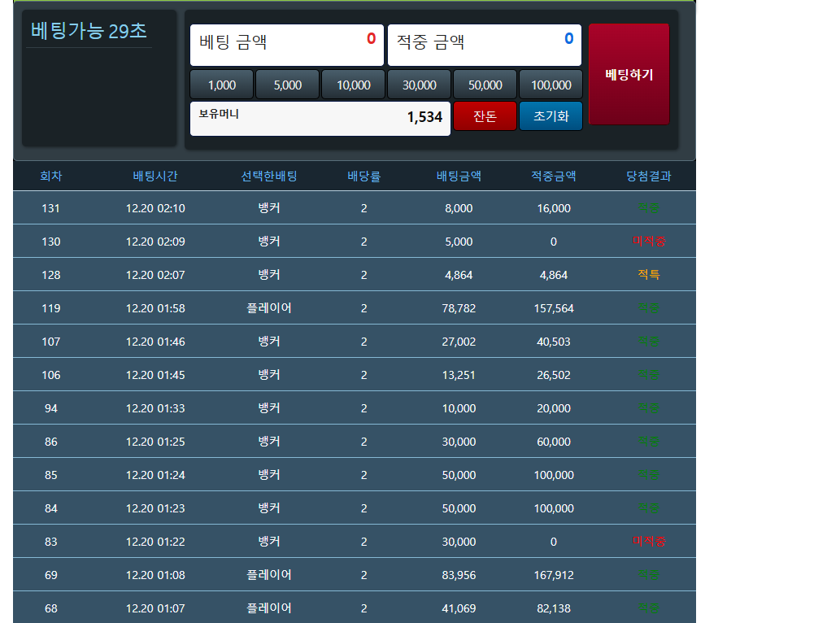Click the 당첨결과 column header
This screenshot has height=623, width=840.
pyautogui.click(x=649, y=176)
